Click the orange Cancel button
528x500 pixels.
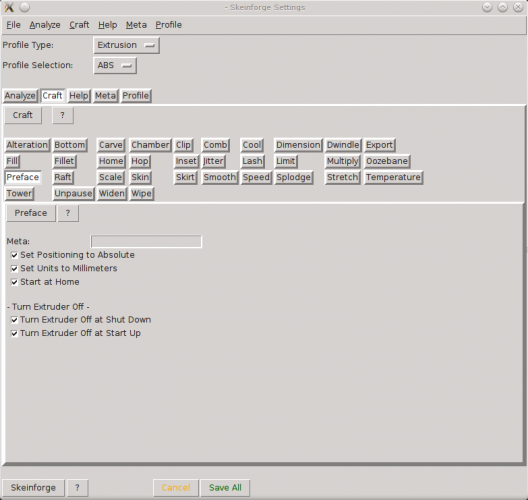(x=176, y=488)
